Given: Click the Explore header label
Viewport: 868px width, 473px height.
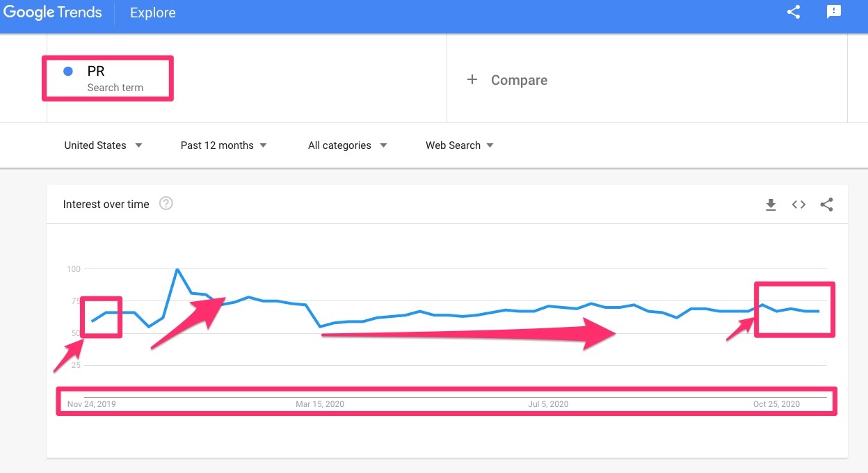Looking at the screenshot, I should click(x=153, y=13).
